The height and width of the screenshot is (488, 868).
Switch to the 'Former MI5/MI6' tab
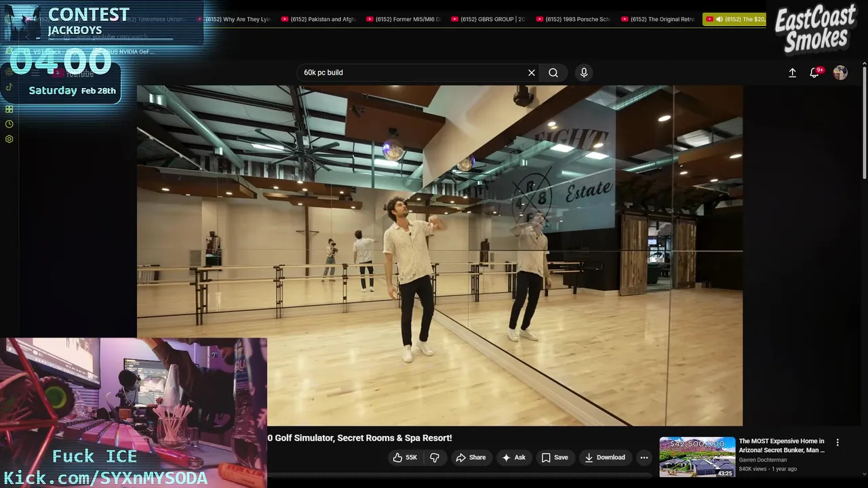403,19
